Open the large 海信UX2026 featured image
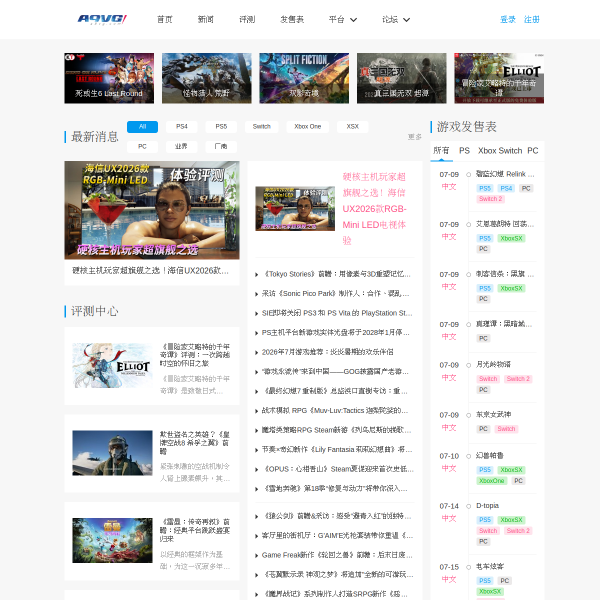This screenshot has width=600, height=600. pyautogui.click(x=152, y=210)
